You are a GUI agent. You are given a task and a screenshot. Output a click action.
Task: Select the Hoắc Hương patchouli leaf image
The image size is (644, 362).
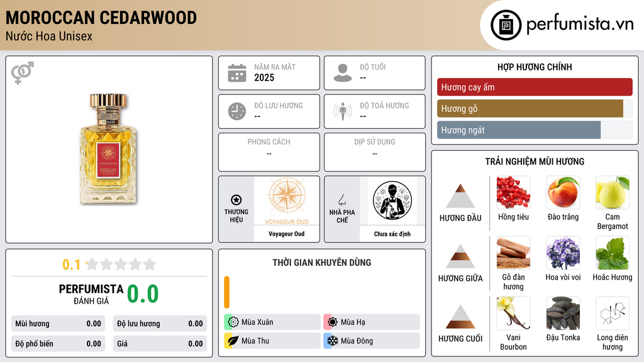pyautogui.click(x=613, y=253)
